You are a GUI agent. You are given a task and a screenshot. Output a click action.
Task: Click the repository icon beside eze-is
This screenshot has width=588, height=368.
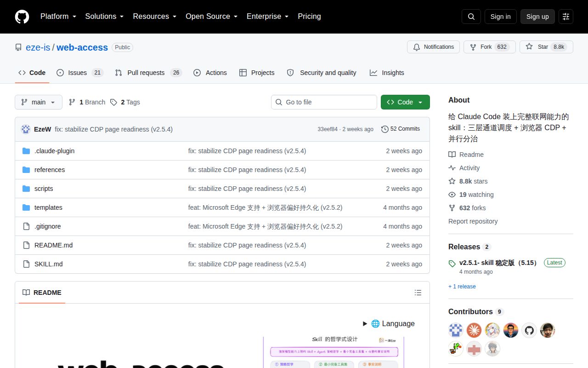(18, 47)
